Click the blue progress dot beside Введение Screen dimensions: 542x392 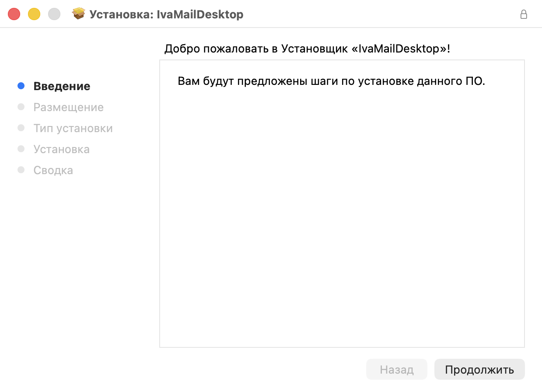pos(21,86)
